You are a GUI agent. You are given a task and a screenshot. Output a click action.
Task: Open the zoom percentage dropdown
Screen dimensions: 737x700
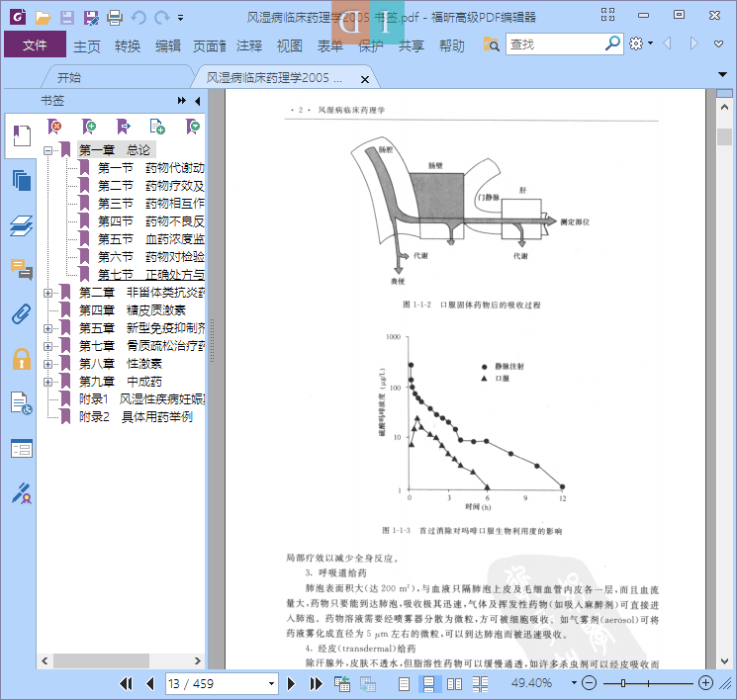pos(574,682)
